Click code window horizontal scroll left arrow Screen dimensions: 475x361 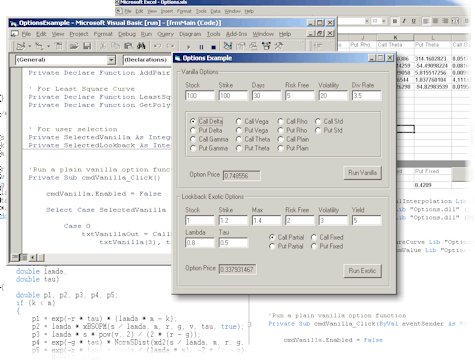coord(33,257)
